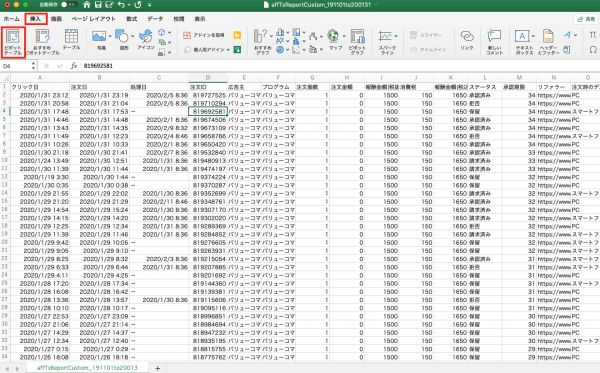The width and height of the screenshot is (600, 373).
Task: Click the Line chart icon
Action: (x=280, y=41)
